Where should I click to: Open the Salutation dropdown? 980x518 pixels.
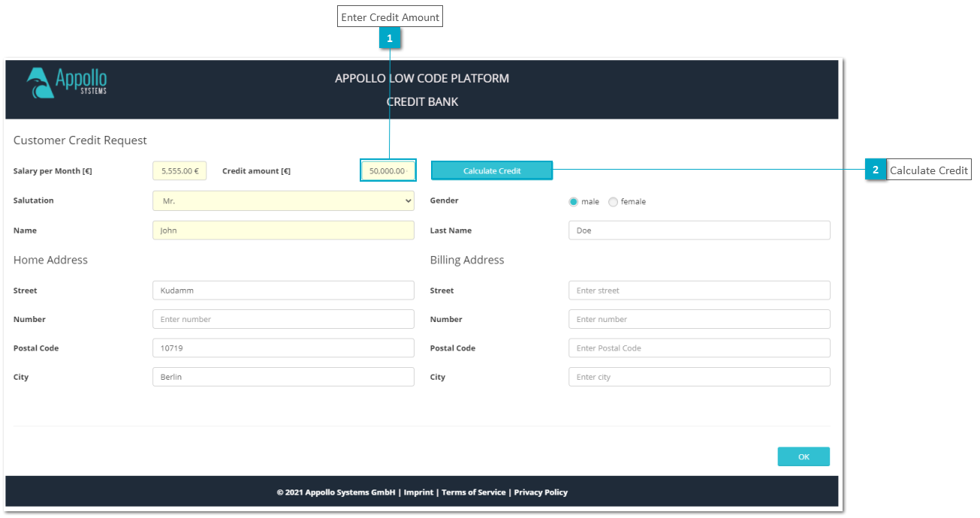(283, 201)
